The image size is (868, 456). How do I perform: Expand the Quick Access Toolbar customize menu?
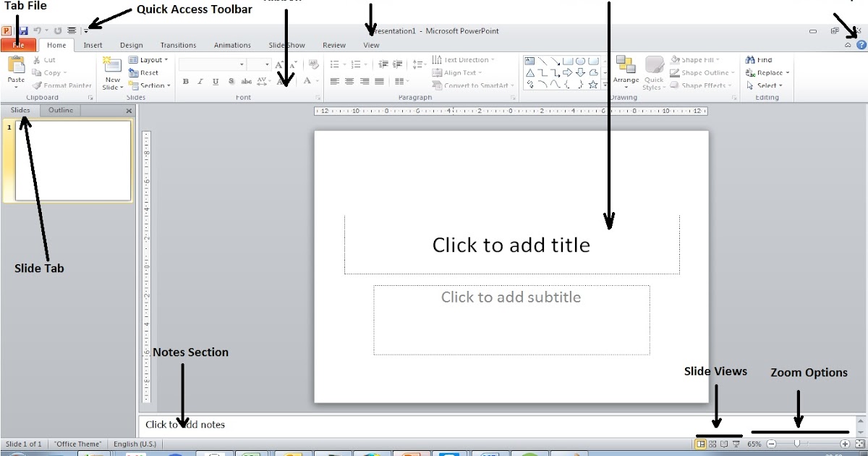(x=86, y=30)
